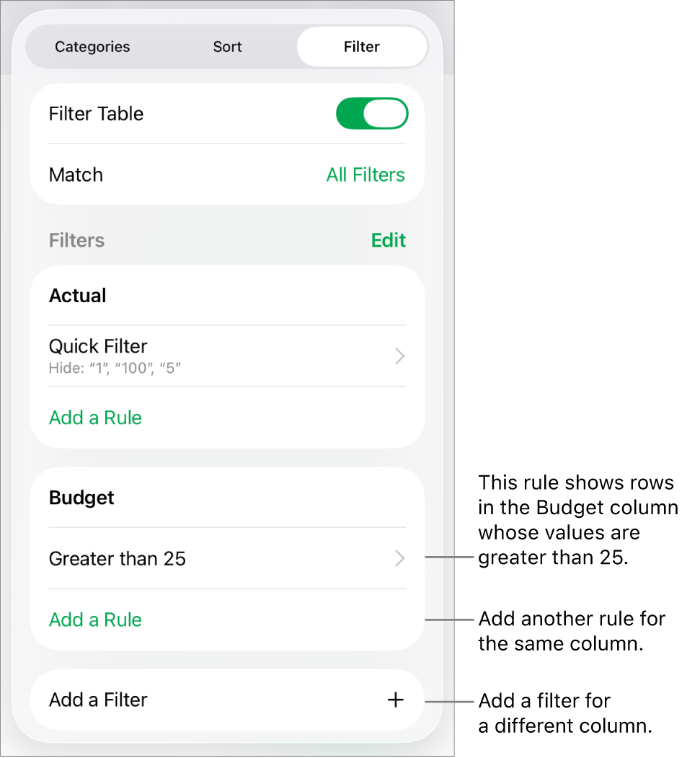Add a Rule under the Budget filter
The height and width of the screenshot is (758, 700).
tap(95, 620)
